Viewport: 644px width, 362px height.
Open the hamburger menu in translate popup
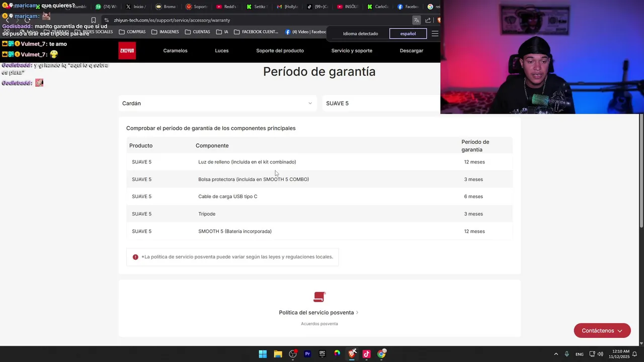tap(435, 34)
